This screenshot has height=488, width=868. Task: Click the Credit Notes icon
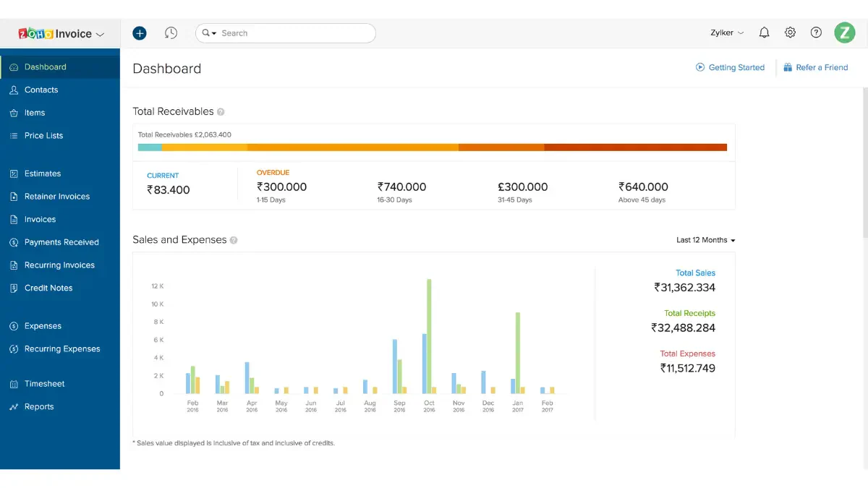point(14,288)
